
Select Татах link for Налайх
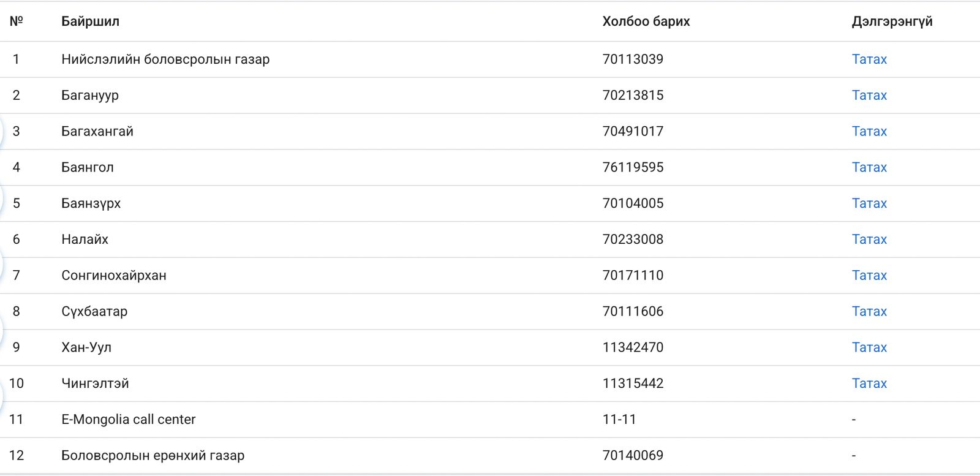(869, 240)
